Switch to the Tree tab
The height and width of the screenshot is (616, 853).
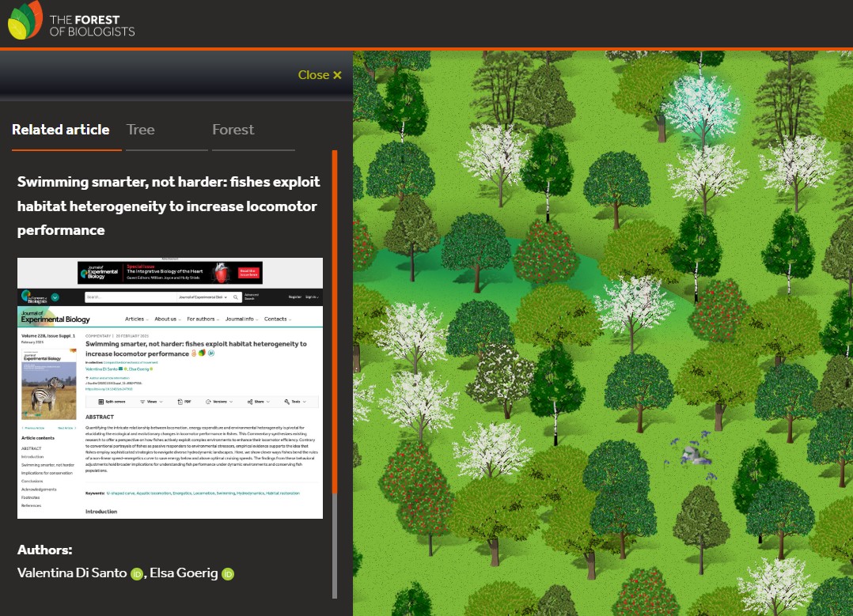click(141, 130)
